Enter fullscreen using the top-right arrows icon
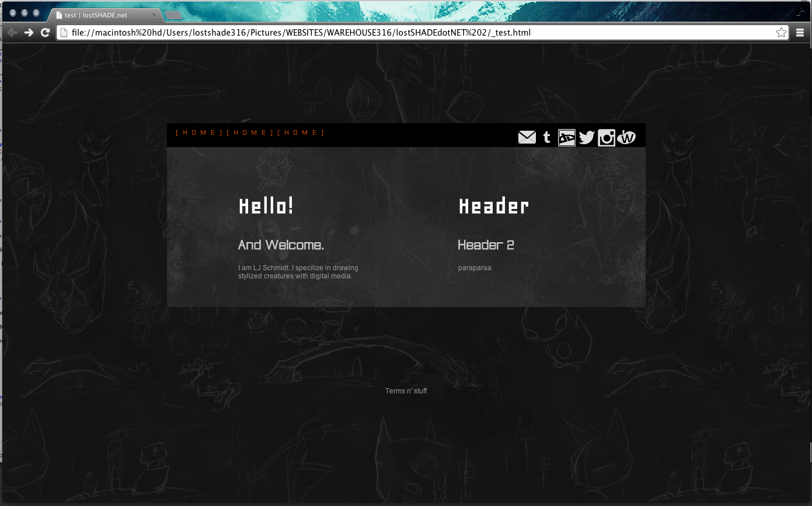 801,12
